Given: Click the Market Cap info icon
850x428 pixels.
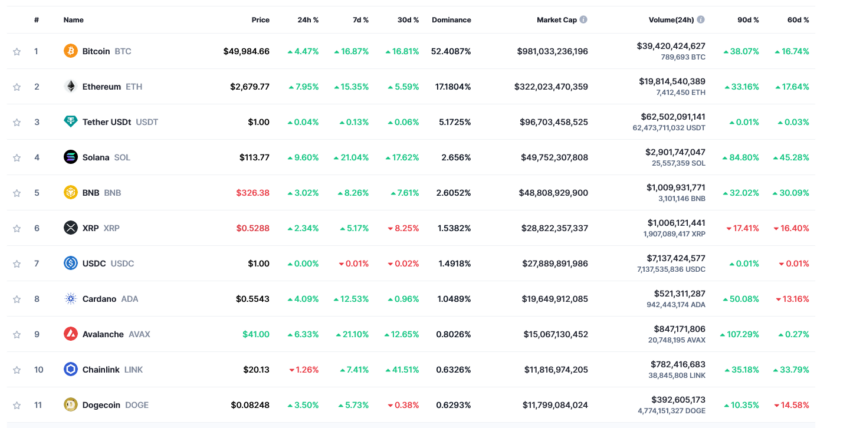Looking at the screenshot, I should coord(583,20).
